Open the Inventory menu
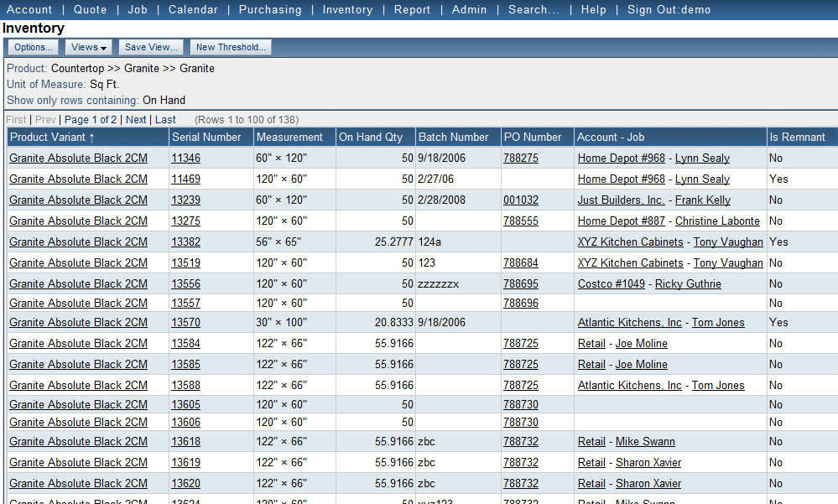Screen dimensions: 838x504 click(x=347, y=10)
